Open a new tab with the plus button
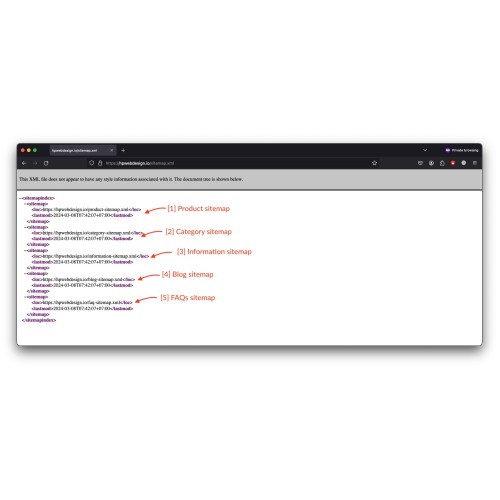The width and height of the screenshot is (500, 500). point(123,150)
